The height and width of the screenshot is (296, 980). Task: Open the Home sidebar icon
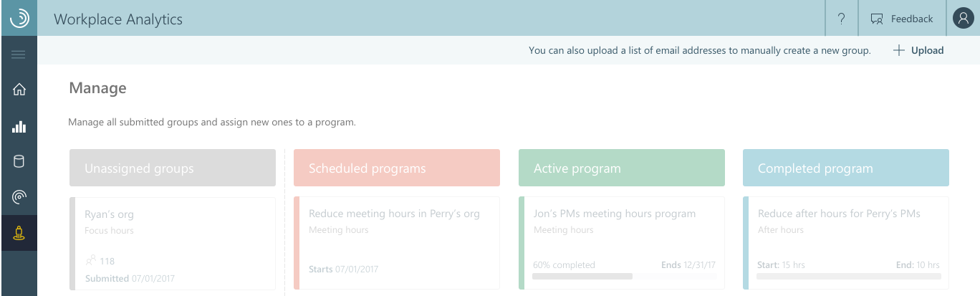[x=19, y=90]
